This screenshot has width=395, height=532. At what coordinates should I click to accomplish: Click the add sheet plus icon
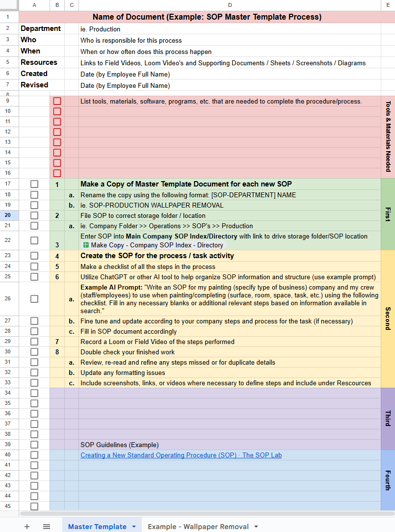(27, 527)
